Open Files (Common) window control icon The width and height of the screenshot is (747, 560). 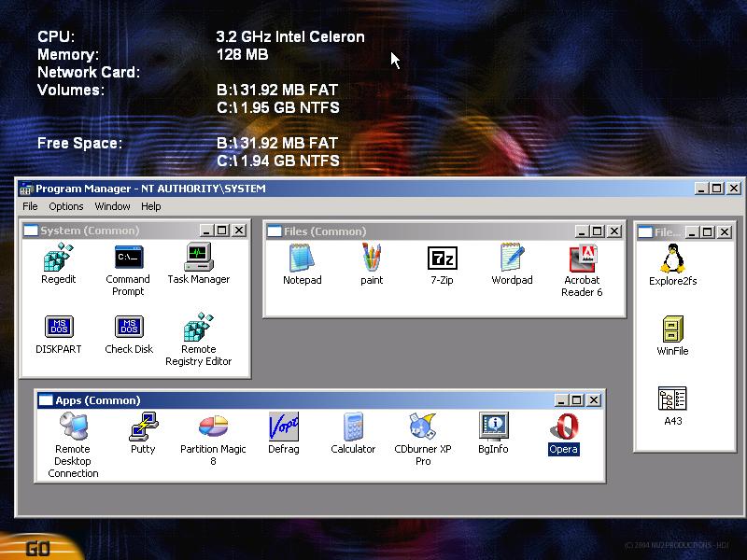click(275, 231)
